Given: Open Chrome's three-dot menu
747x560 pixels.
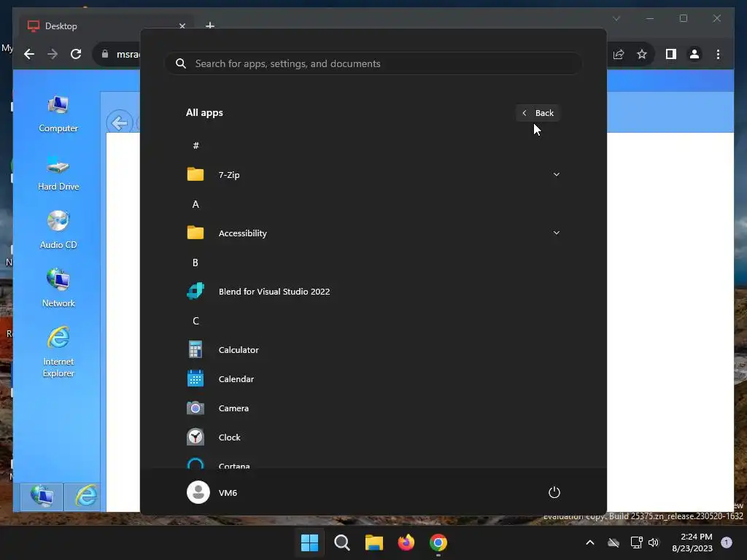Looking at the screenshot, I should click(x=718, y=54).
